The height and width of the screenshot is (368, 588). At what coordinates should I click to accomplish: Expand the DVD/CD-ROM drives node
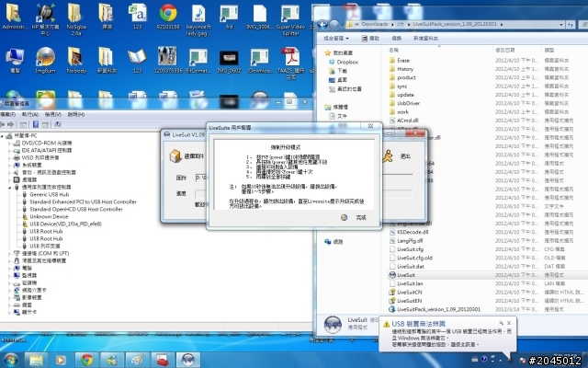click(10, 144)
